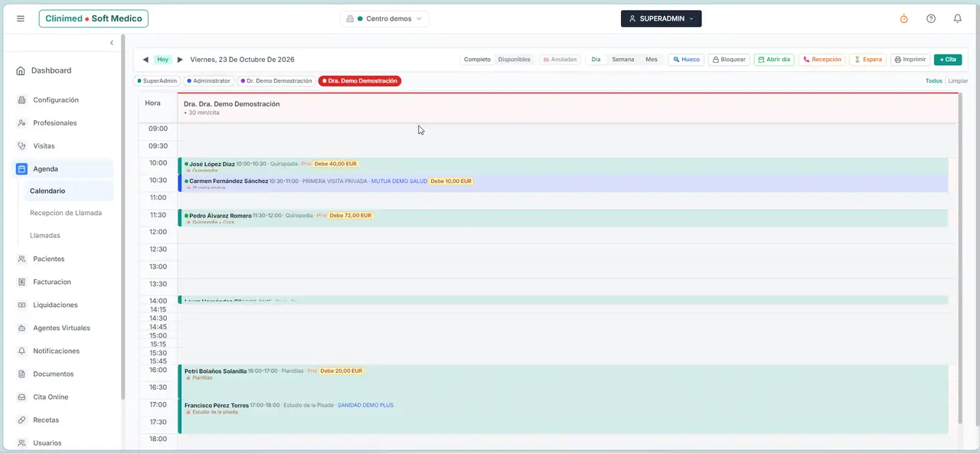Viewport: 980px width, 454px height.
Task: Switch to Semana view
Action: pos(622,60)
